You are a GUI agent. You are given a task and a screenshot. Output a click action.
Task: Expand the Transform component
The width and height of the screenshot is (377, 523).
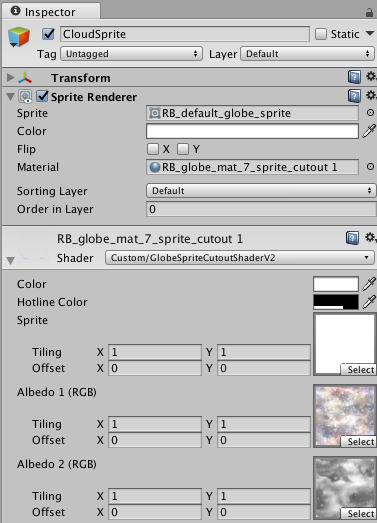tap(11, 77)
